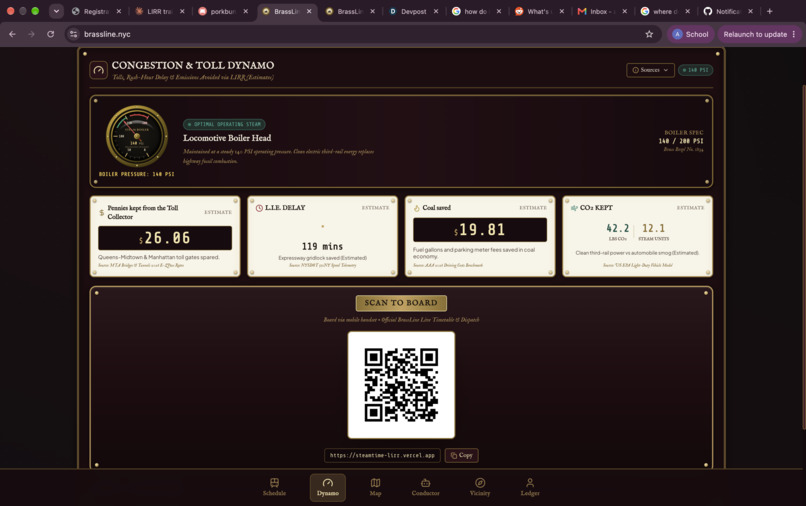Click the $19.81 coal saved value
This screenshot has width=806, height=506.
pyautogui.click(x=480, y=229)
